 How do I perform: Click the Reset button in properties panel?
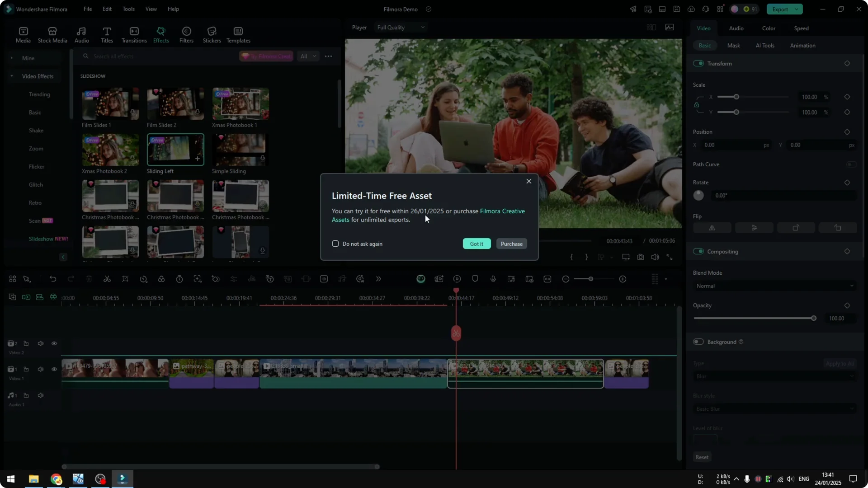pos(702,457)
